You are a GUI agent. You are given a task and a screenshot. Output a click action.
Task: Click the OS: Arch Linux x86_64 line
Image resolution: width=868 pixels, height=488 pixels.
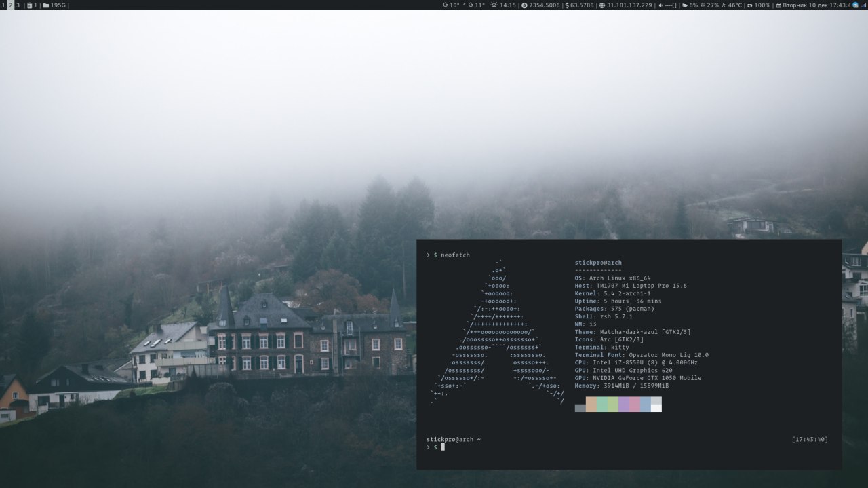point(612,278)
